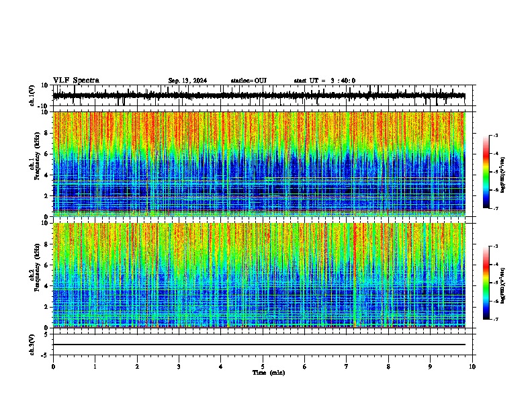Click the -3 label on ch.2 colorbar
This screenshot has width=532, height=411.
click(x=496, y=246)
